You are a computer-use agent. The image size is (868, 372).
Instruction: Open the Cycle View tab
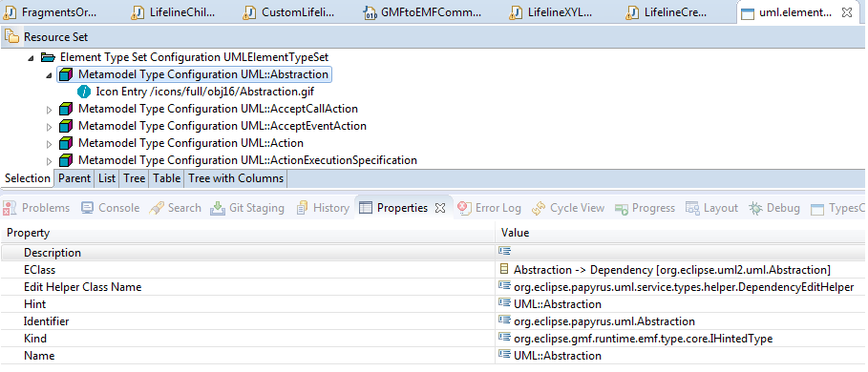(568, 208)
